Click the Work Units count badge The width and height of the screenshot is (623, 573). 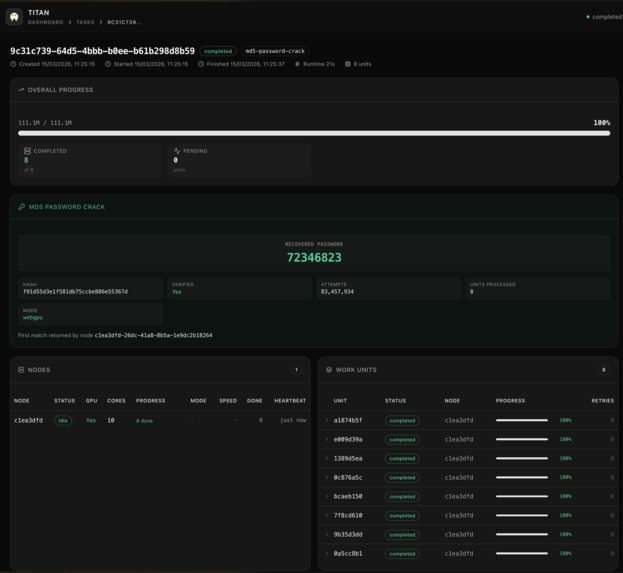coord(604,370)
